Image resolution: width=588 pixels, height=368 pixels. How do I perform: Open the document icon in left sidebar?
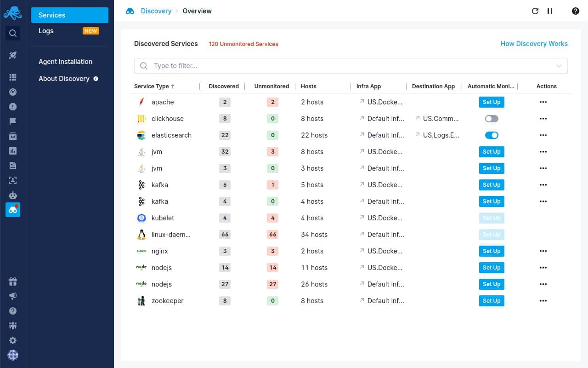[13, 166]
